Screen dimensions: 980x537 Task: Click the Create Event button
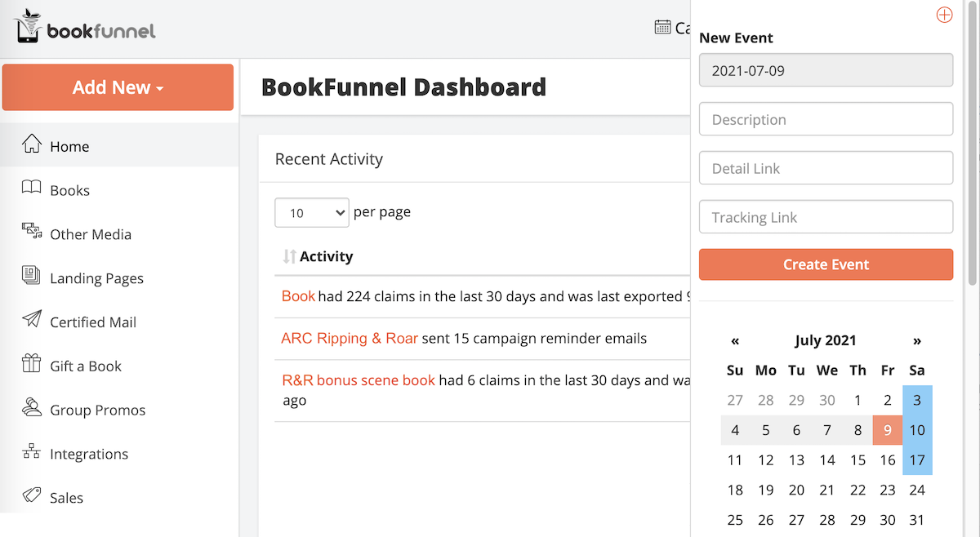[826, 264]
